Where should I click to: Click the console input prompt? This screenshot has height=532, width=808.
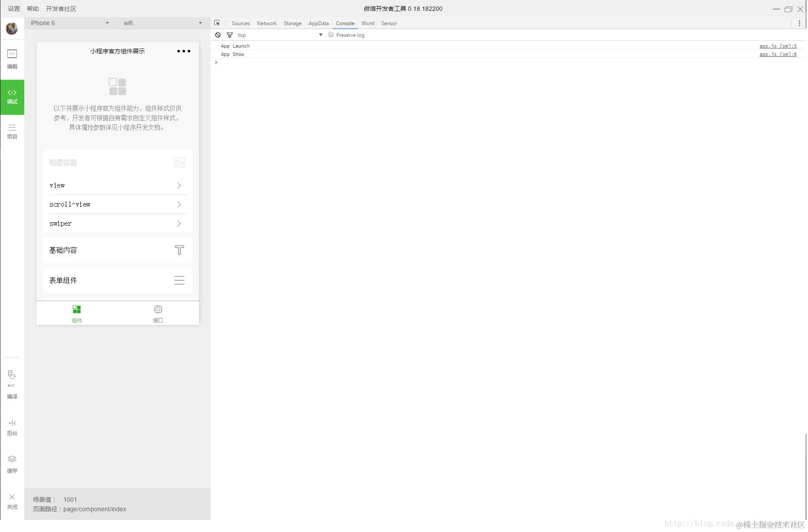507,62
